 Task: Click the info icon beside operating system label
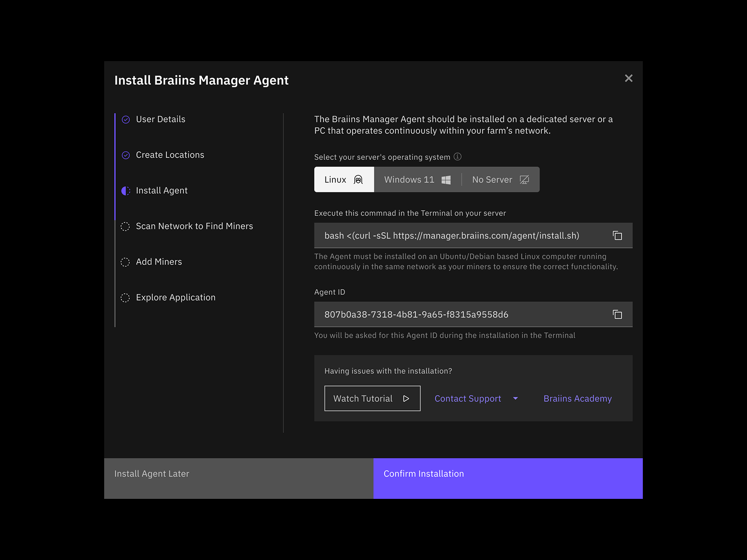(x=458, y=157)
